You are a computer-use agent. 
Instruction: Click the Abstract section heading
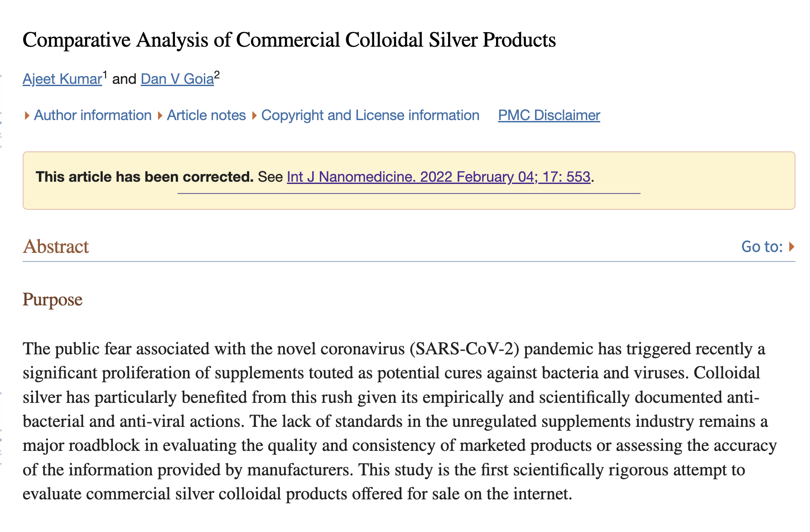click(56, 247)
